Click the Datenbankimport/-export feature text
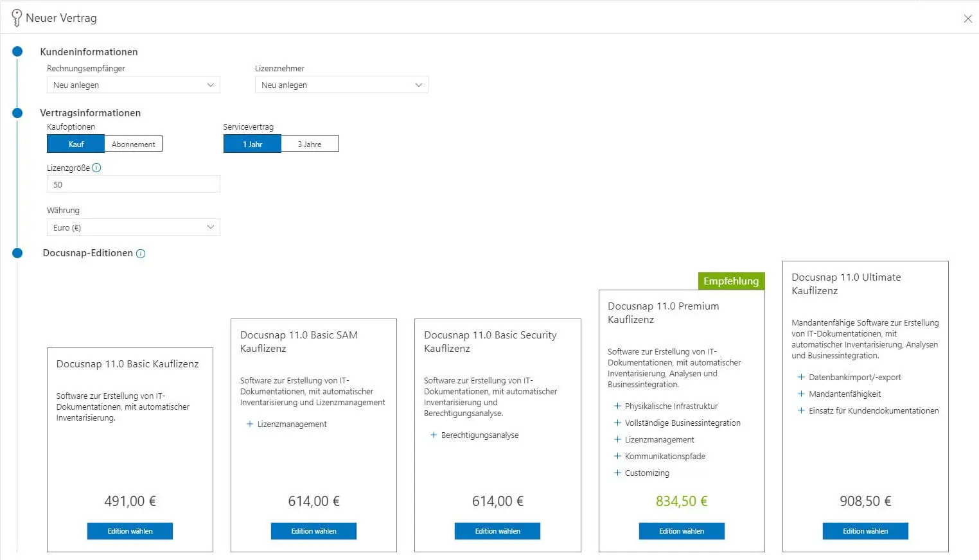 coord(855,377)
